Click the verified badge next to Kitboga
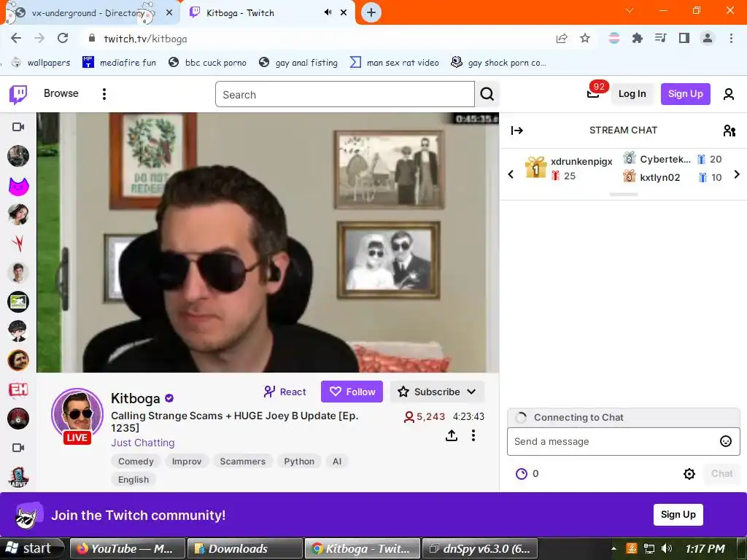The width and height of the screenshot is (747, 560). pos(169,398)
